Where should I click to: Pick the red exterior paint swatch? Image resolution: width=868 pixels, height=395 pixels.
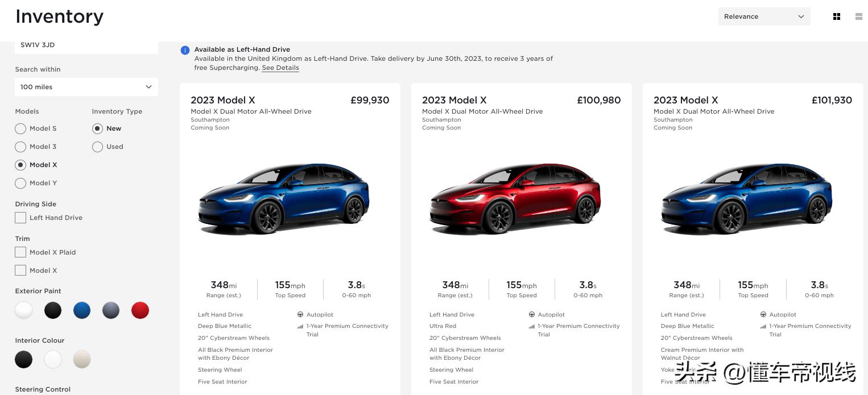140,310
